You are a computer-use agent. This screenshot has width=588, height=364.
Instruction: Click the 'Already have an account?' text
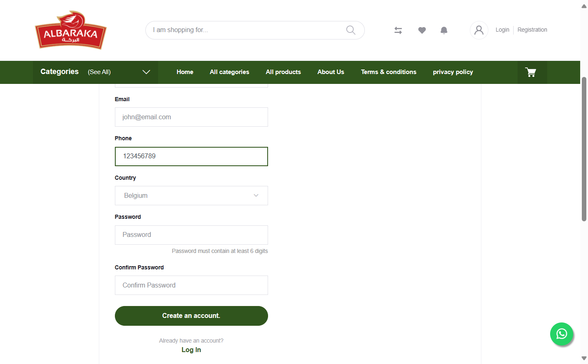pyautogui.click(x=191, y=341)
